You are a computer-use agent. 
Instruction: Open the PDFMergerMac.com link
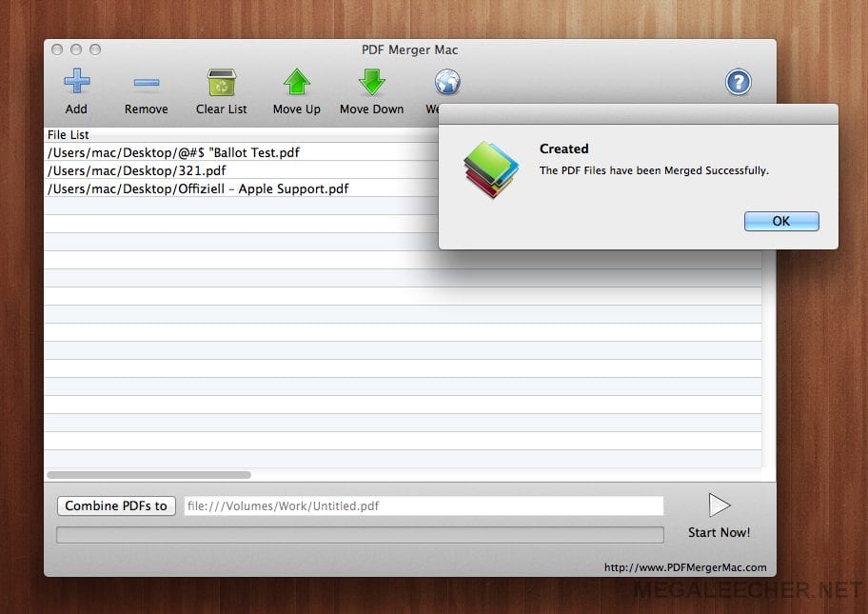(684, 567)
